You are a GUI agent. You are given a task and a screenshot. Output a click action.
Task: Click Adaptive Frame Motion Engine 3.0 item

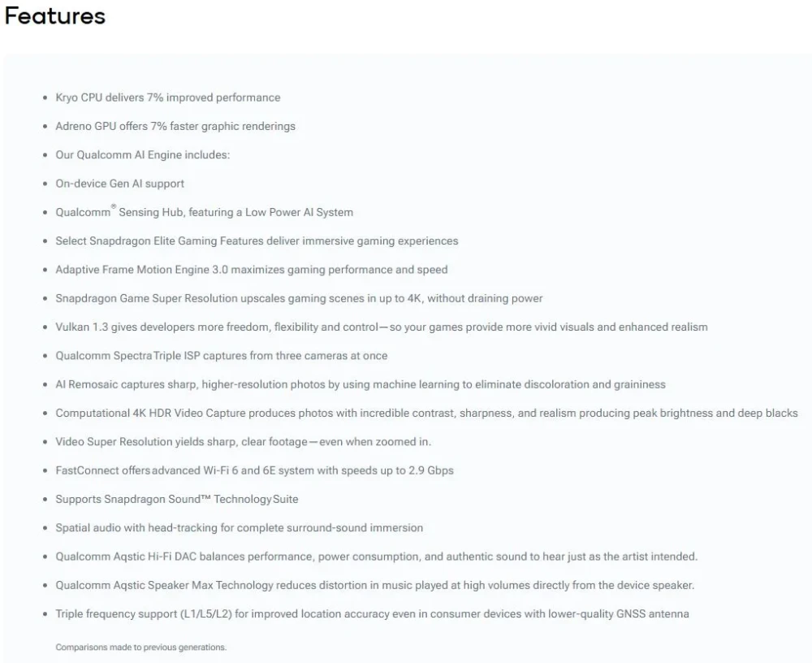[x=252, y=270]
